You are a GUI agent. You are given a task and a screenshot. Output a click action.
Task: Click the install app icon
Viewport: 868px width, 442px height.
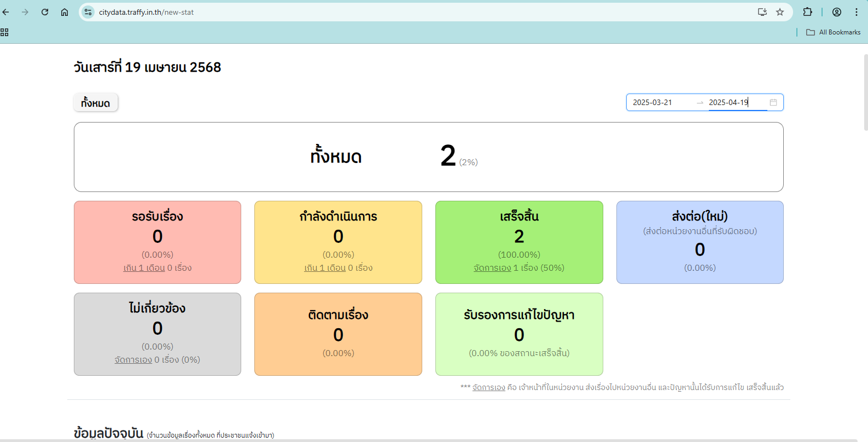[x=762, y=12]
